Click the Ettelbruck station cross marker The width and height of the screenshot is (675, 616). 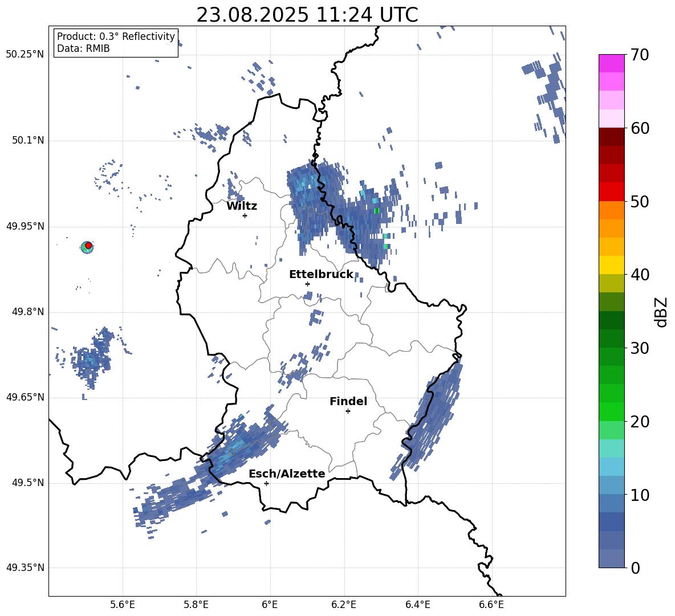point(307,284)
